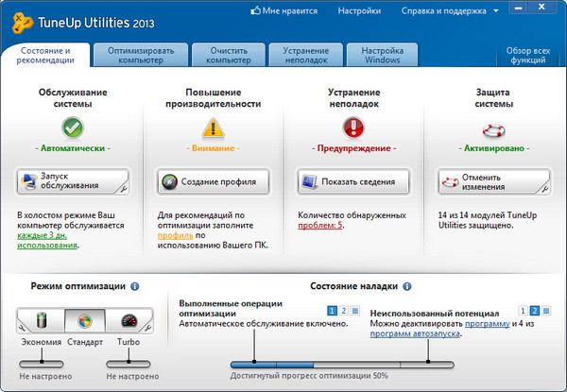Switch to Экономия optimization mode

[41, 322]
